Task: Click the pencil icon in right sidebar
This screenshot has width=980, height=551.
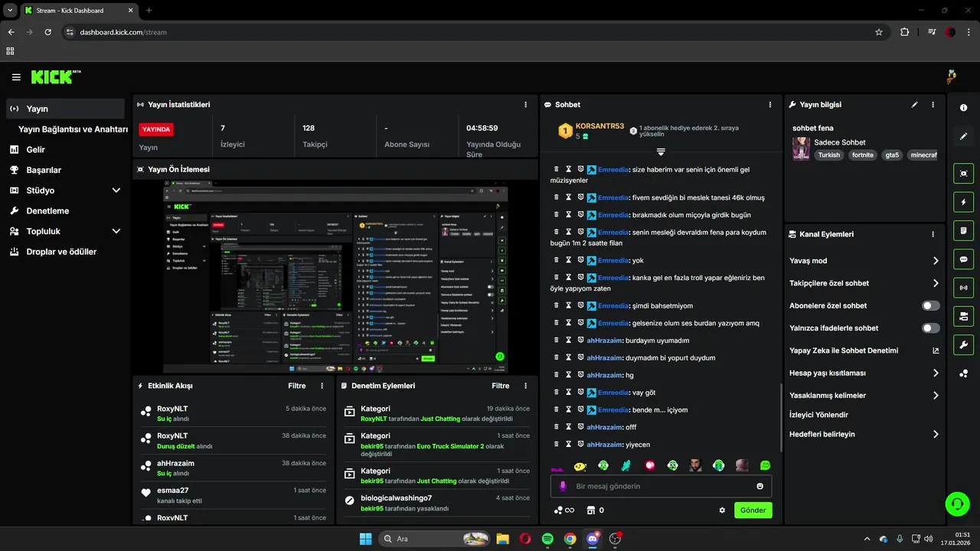Action: 963,136
